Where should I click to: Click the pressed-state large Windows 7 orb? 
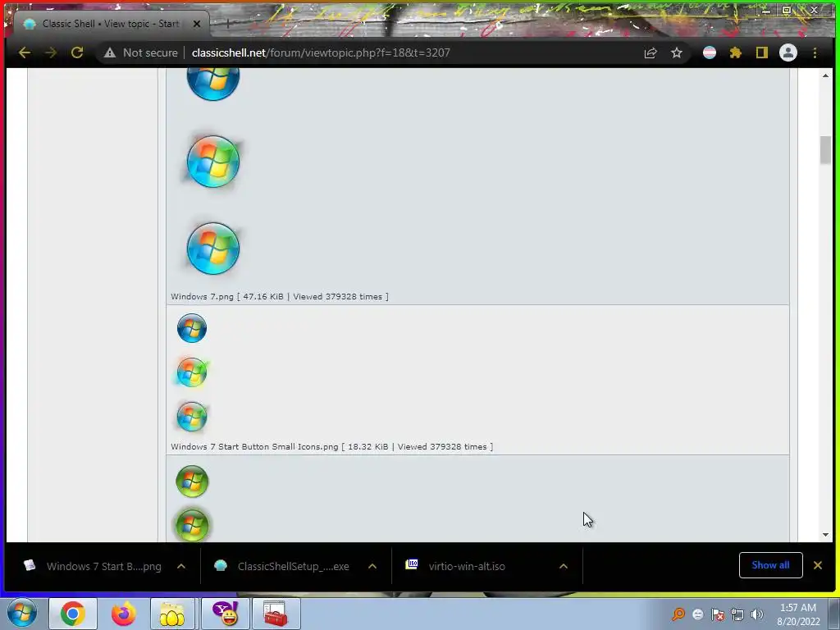point(212,248)
